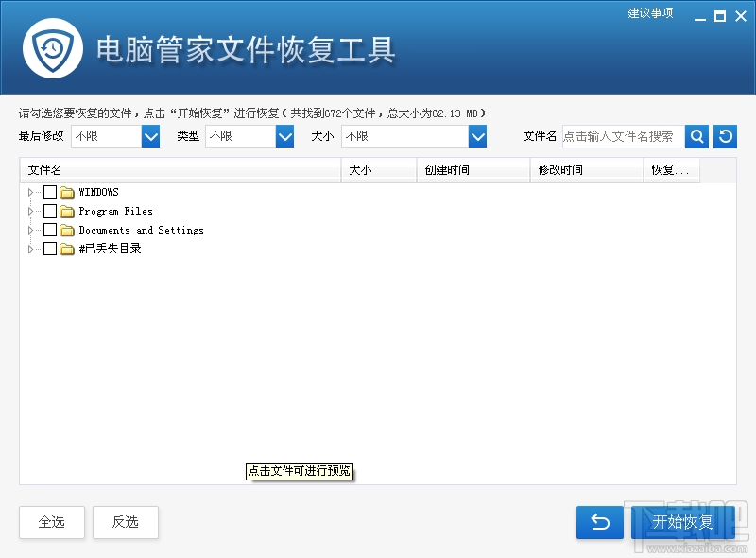Click the refresh reset filter icon
This screenshot has width=756, height=558.
[725, 136]
